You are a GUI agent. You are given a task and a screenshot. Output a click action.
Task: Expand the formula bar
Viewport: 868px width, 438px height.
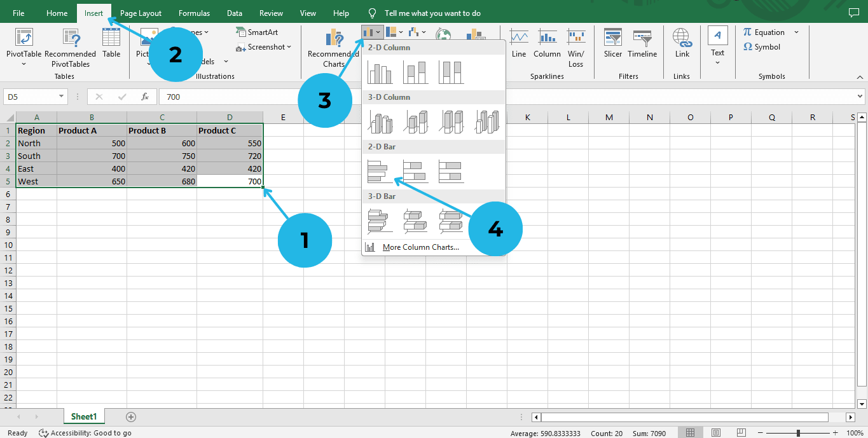pyautogui.click(x=860, y=97)
